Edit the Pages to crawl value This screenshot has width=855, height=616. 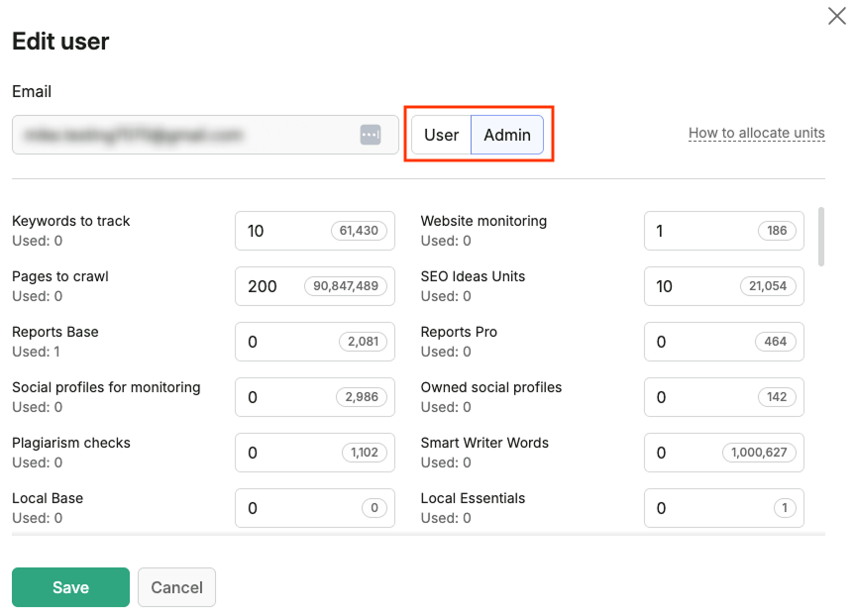pos(315,286)
